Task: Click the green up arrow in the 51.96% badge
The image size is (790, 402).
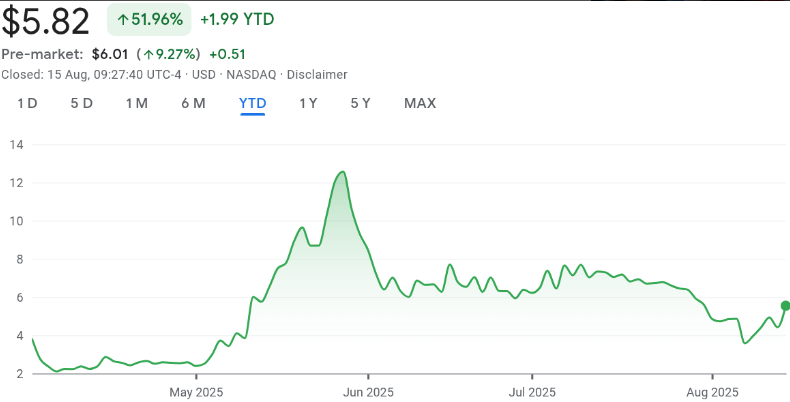Action: (122, 19)
